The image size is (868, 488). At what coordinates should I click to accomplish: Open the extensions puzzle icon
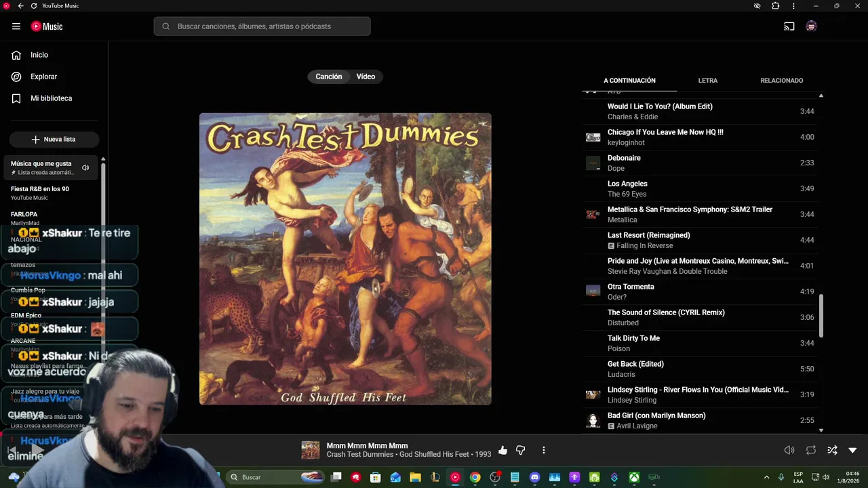[776, 6]
